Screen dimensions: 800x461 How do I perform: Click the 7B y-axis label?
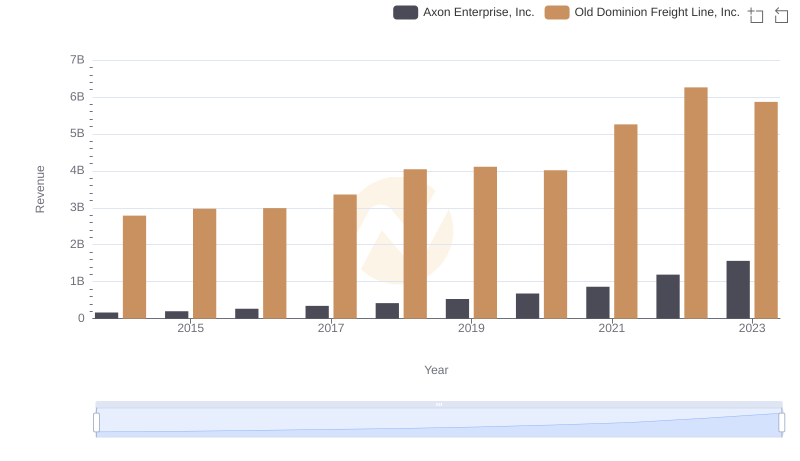pos(77,60)
